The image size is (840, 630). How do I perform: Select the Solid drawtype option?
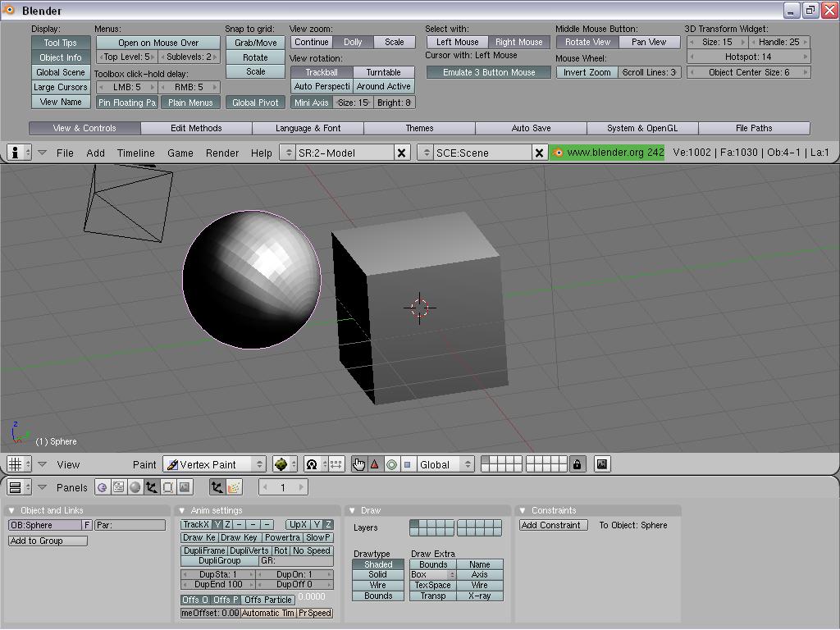click(377, 575)
